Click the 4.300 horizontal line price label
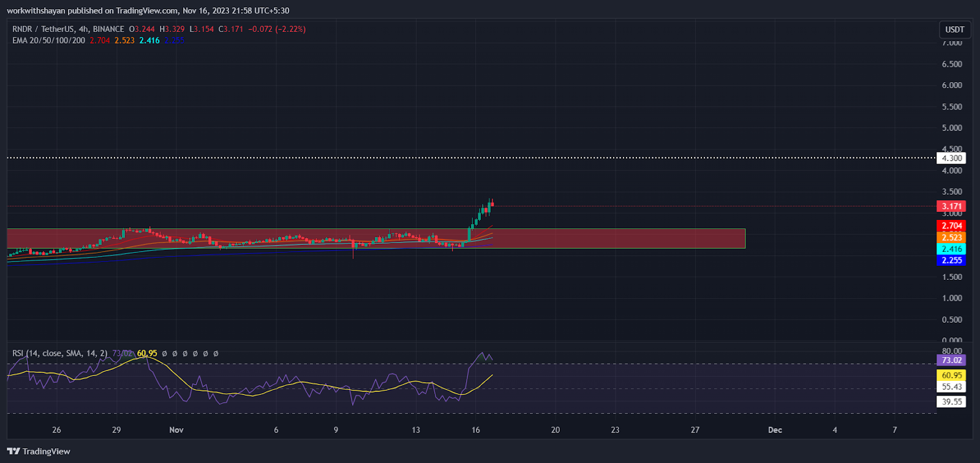The width and height of the screenshot is (980, 463). pos(951,158)
